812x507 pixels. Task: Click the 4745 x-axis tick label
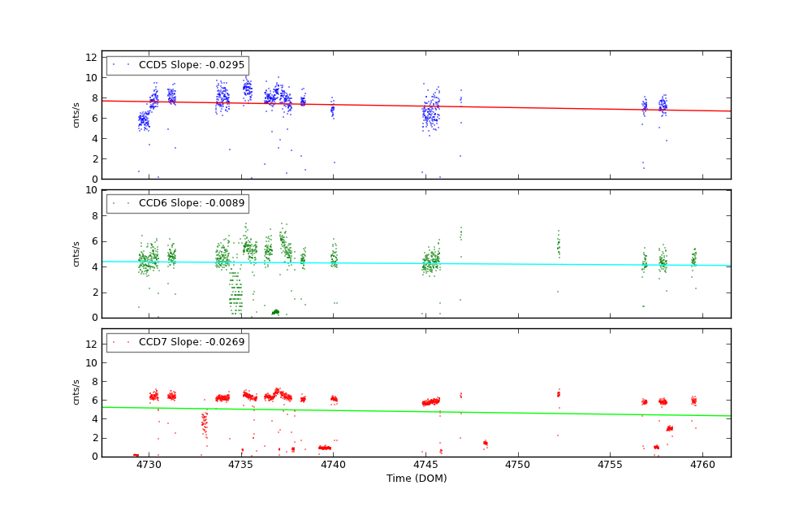point(425,465)
